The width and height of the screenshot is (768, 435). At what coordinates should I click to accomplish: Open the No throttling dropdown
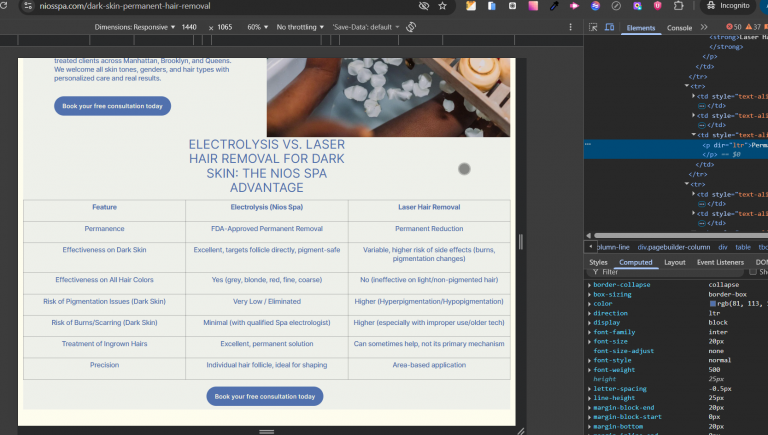click(300, 27)
